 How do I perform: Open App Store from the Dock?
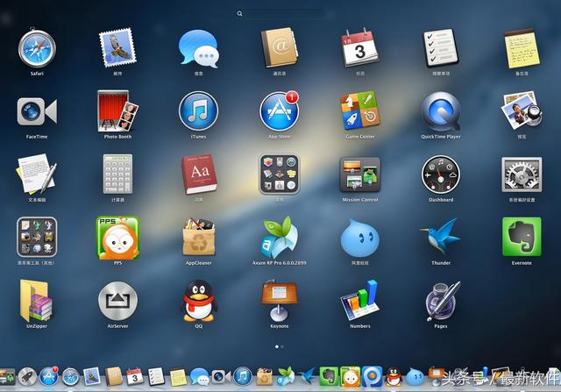pyautogui.click(x=49, y=376)
